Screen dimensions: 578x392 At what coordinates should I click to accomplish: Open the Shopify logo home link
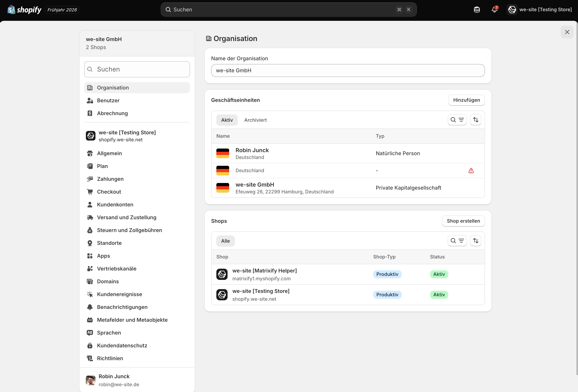(x=24, y=10)
